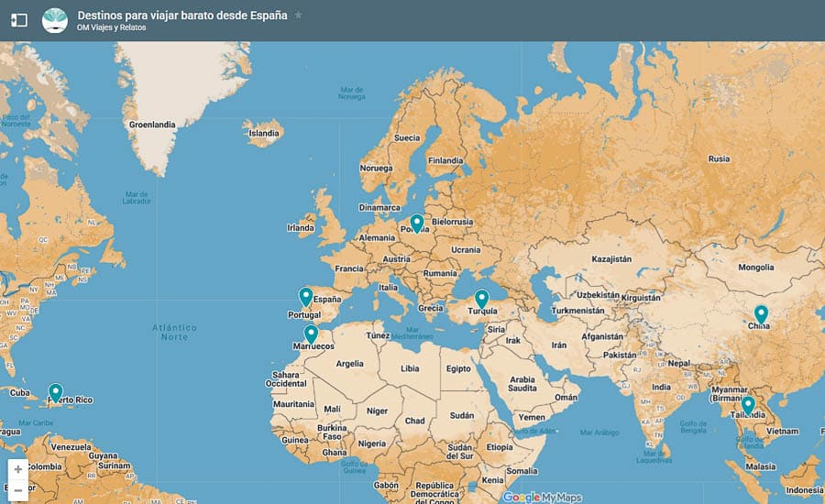This screenshot has height=504, width=825.
Task: Click the Bielorrusia country label
Action: [x=453, y=222]
